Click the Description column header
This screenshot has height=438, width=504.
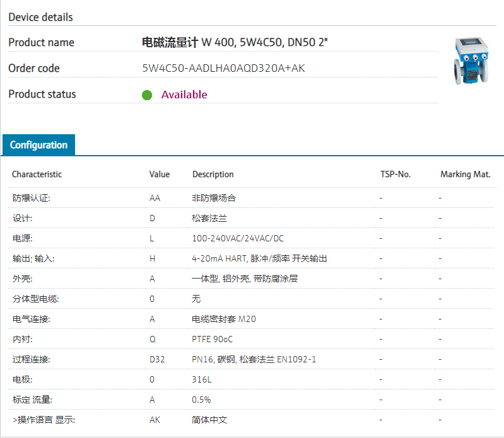[x=213, y=175]
